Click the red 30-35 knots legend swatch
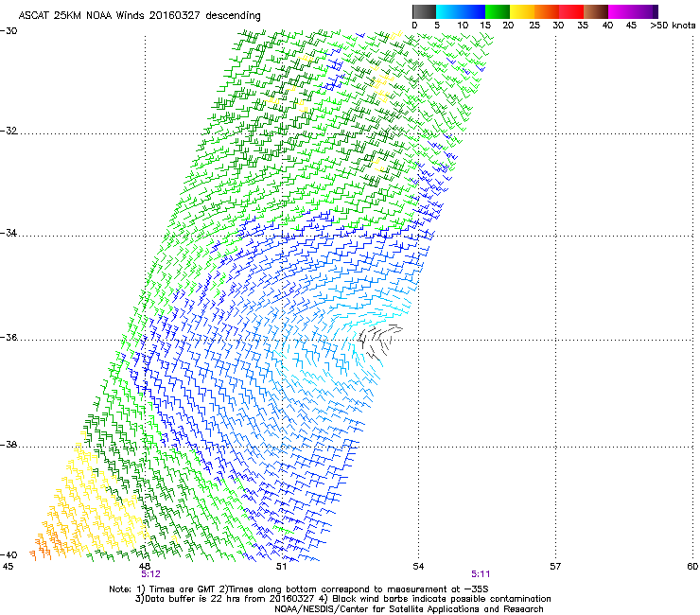700x615 pixels. (x=571, y=11)
